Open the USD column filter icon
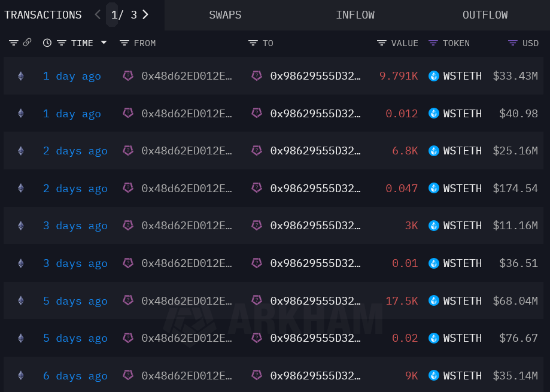The height and width of the screenshot is (392, 550). 511,42
